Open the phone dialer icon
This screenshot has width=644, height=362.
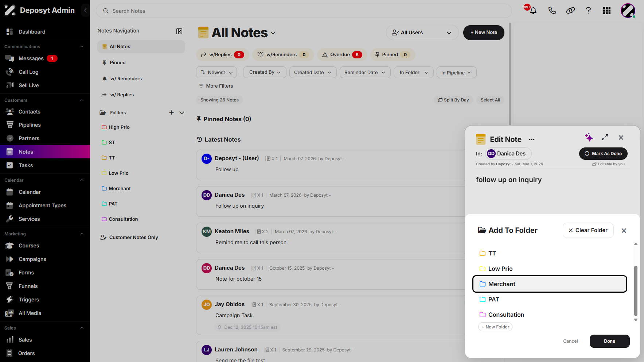point(552,11)
